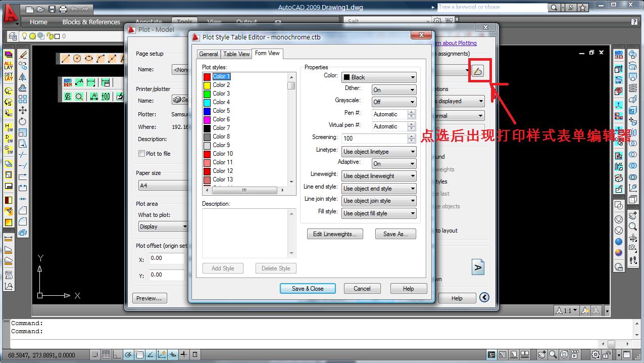Check the Plot to file checkbox
Image resolution: width=644 pixels, height=363 pixels.
141,154
